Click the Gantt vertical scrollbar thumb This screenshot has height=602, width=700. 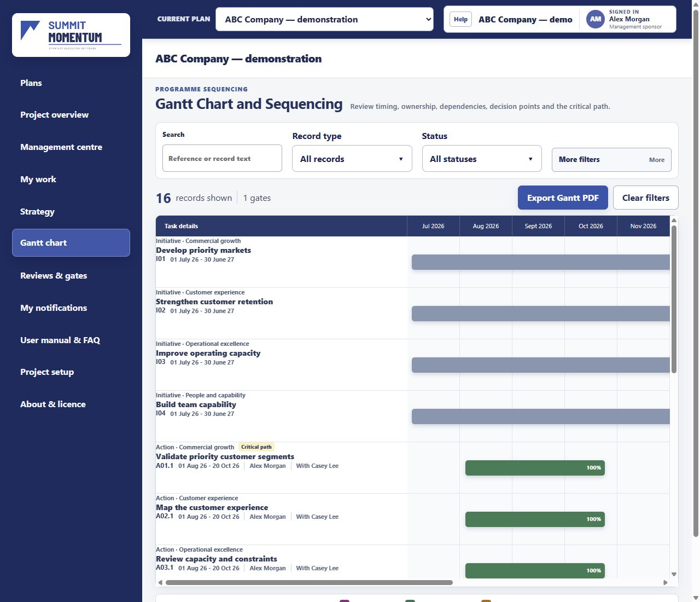point(674,299)
